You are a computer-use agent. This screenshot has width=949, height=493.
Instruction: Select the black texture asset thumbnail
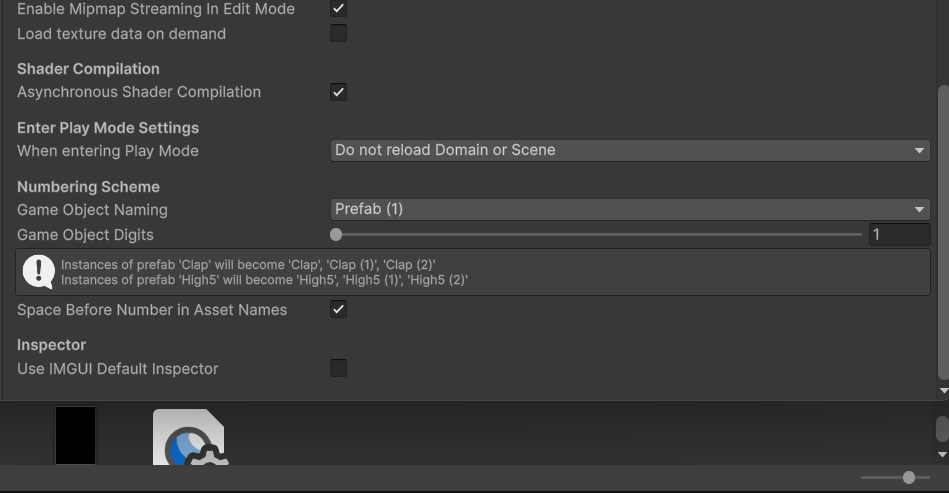pos(75,436)
